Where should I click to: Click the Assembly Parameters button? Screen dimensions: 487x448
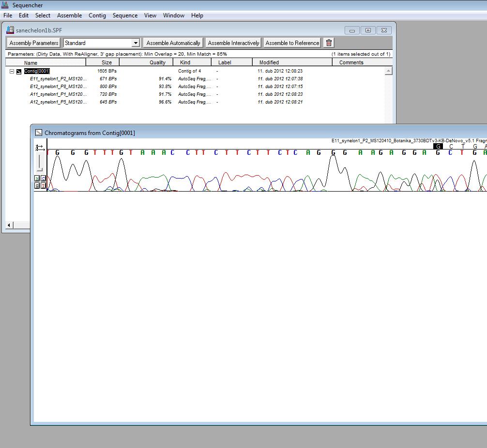[34, 43]
